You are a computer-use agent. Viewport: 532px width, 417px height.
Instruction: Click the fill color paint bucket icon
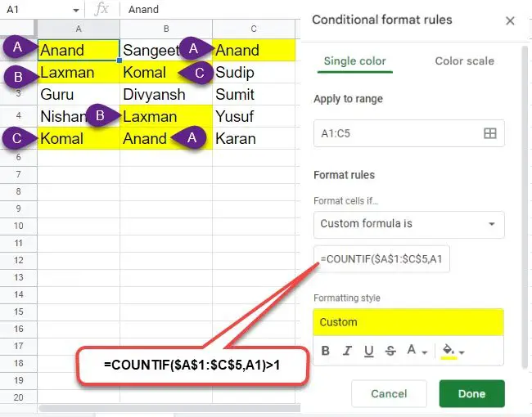[x=449, y=351]
